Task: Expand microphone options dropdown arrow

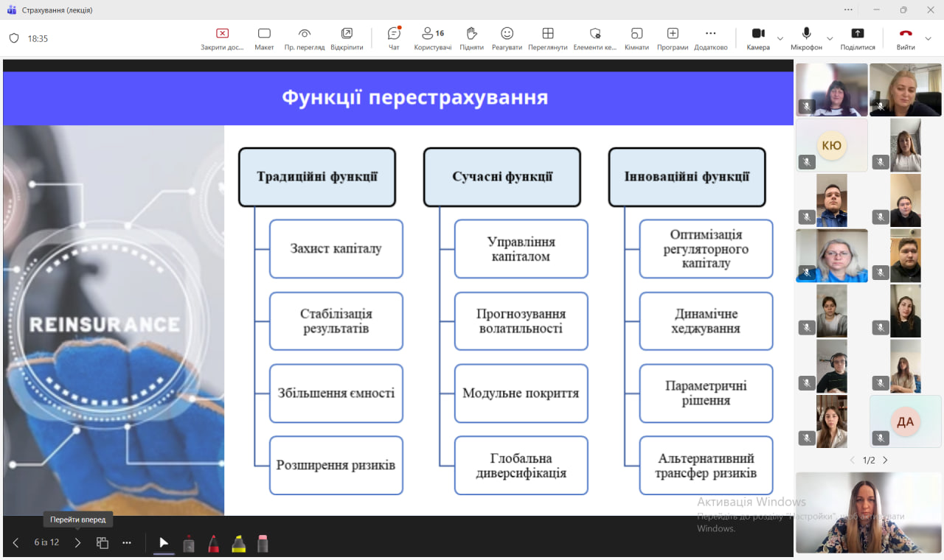Action: click(x=830, y=38)
